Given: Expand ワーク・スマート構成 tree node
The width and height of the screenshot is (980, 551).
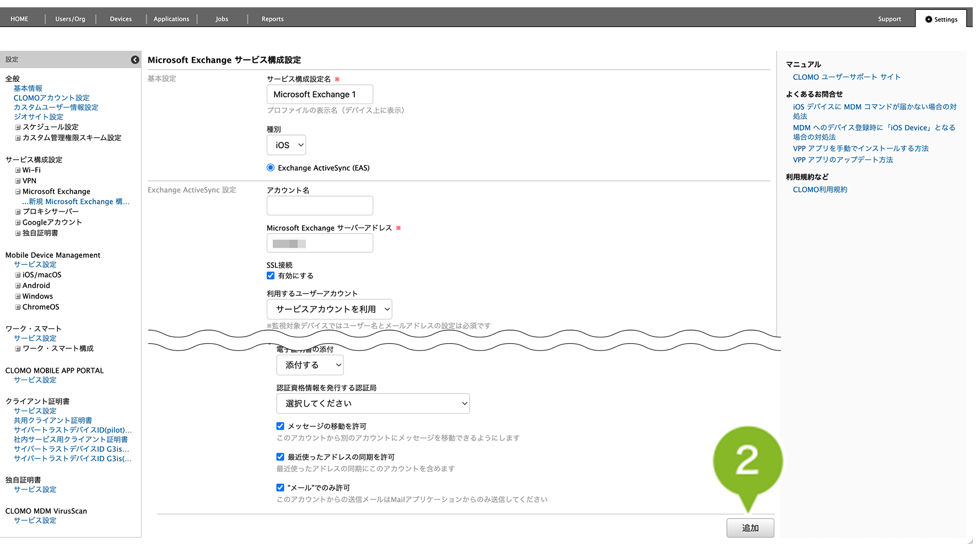Looking at the screenshot, I should point(18,349).
